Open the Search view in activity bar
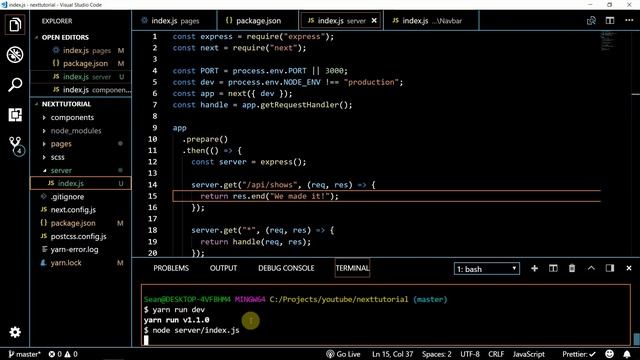The height and width of the screenshot is (360, 640). [15, 85]
